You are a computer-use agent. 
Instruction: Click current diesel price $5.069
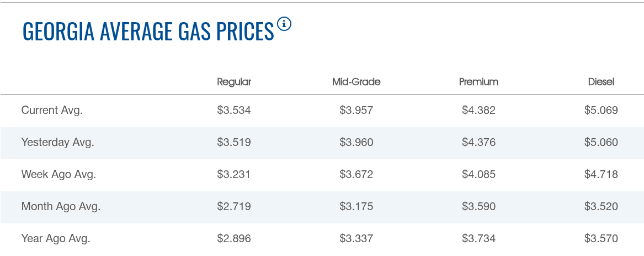tap(601, 110)
